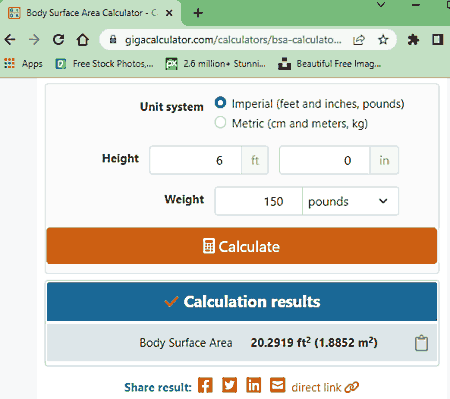The width and height of the screenshot is (450, 399).
Task: Copy Body Surface Area result to clipboard
Action: (x=421, y=343)
